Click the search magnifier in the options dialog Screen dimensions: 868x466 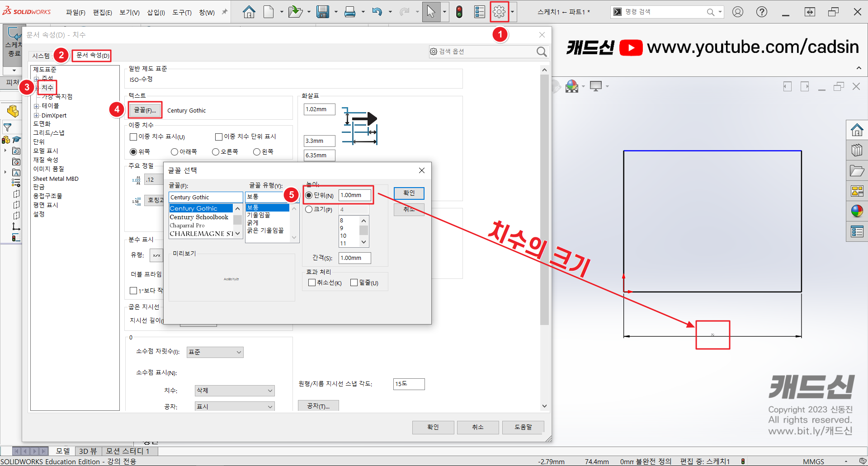click(x=542, y=52)
